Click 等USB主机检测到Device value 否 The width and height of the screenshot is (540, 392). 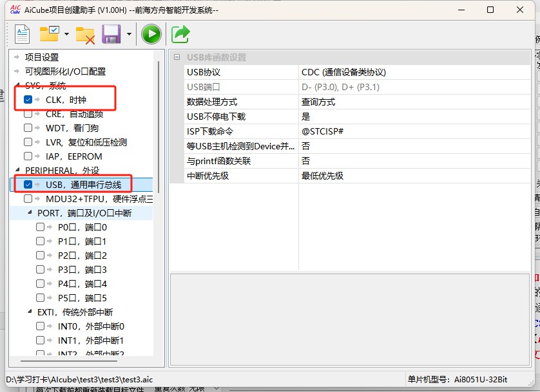coord(414,146)
